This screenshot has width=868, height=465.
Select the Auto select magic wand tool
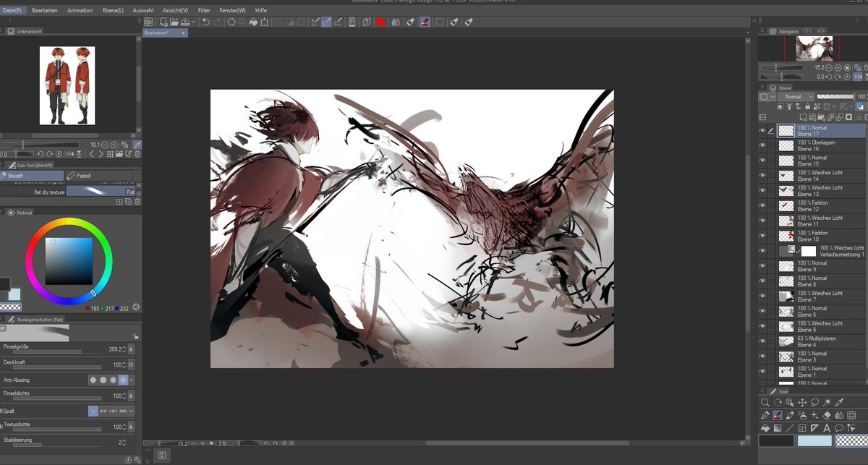point(827,402)
